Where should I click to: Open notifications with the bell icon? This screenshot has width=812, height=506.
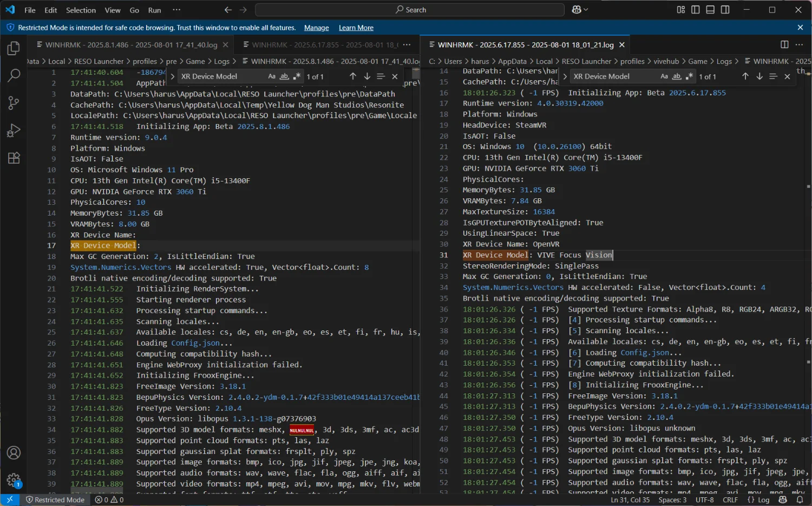pyautogui.click(x=800, y=499)
